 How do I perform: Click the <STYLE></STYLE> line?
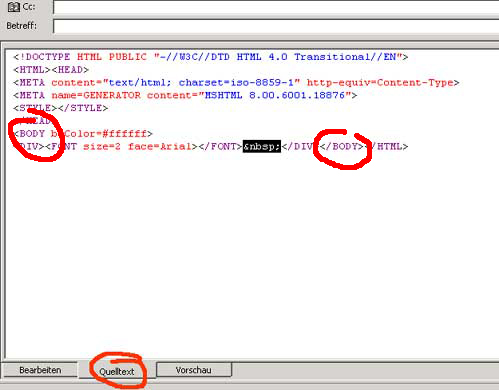61,108
